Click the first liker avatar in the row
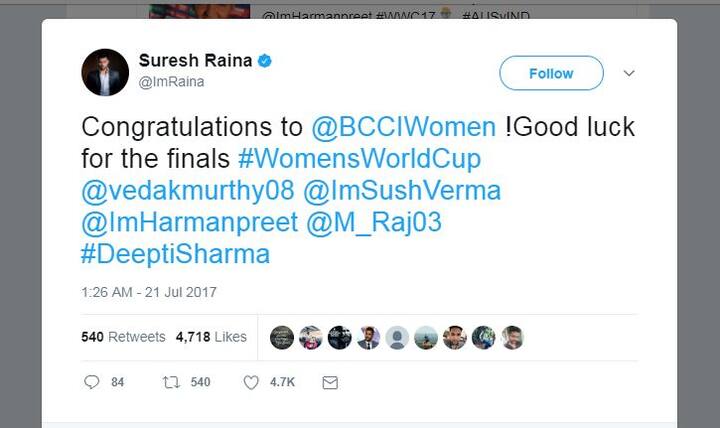Screen dimensions: 720x428 [x=281, y=338]
